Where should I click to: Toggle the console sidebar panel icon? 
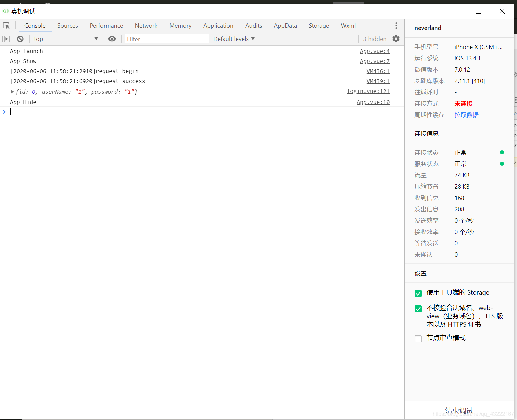click(6, 39)
